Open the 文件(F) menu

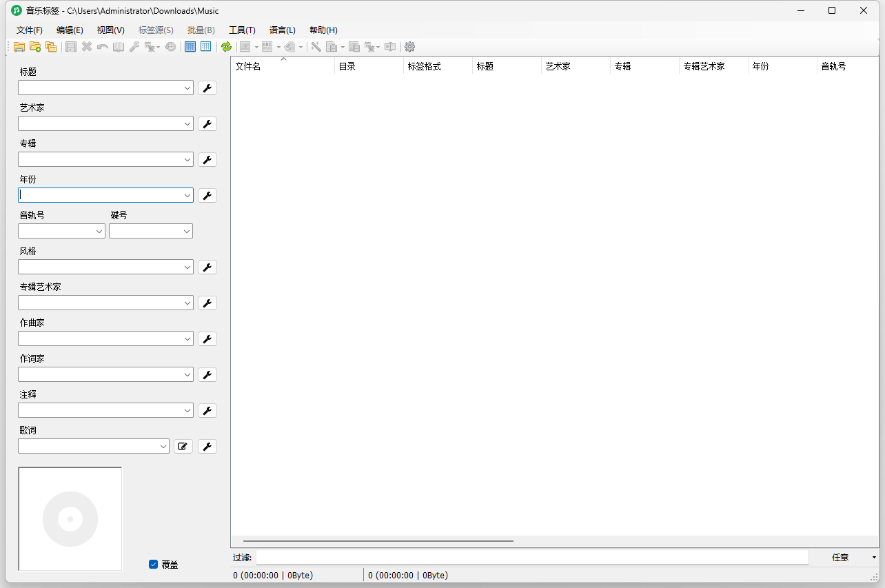click(30, 30)
